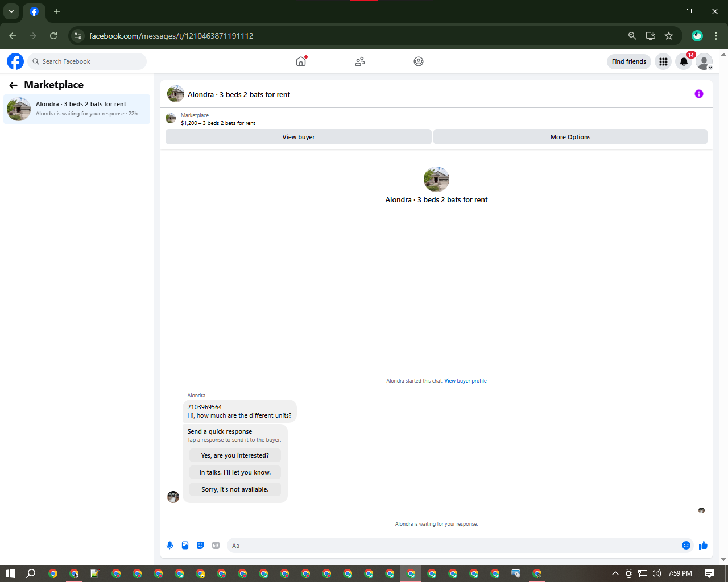The image size is (728, 582).
Task: Send quick response 'Sorry, it's not available.'
Action: tap(235, 489)
